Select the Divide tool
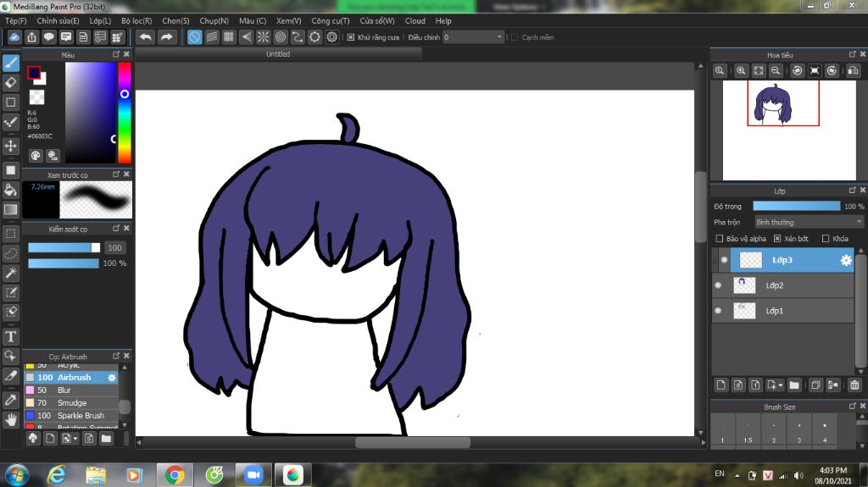868x487 pixels. (x=11, y=376)
